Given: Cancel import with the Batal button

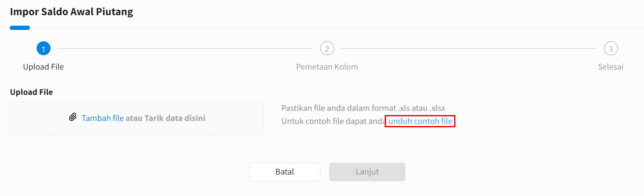Looking at the screenshot, I should coord(285,172).
